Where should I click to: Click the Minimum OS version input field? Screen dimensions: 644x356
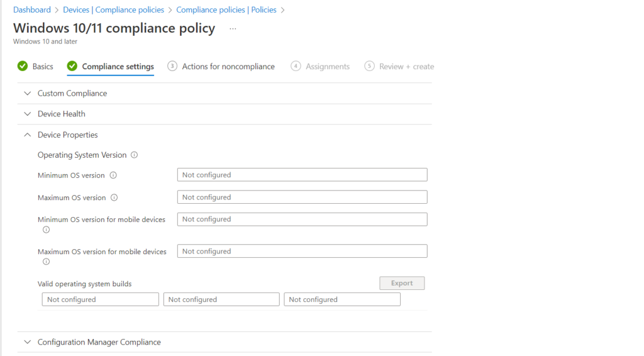(303, 175)
